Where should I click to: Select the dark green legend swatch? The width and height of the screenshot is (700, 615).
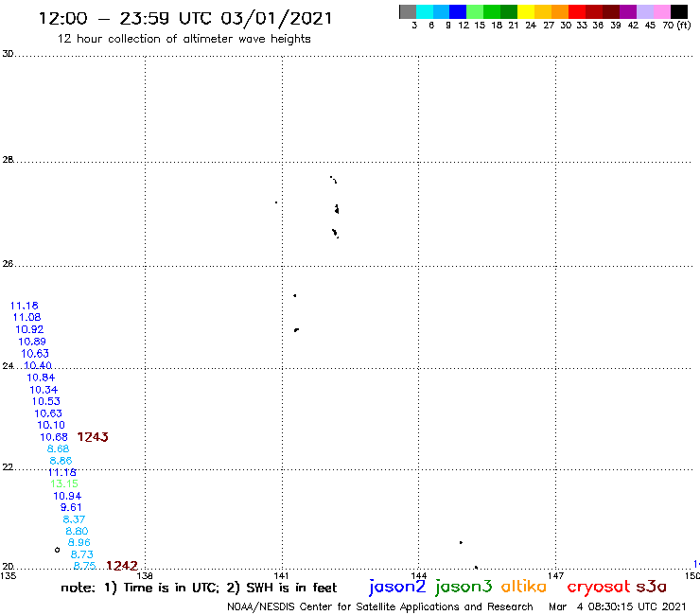[509, 11]
